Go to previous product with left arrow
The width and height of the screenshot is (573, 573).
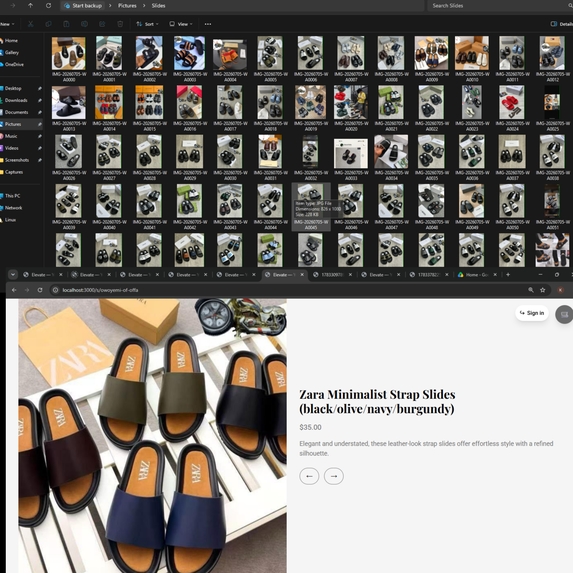coord(309,476)
